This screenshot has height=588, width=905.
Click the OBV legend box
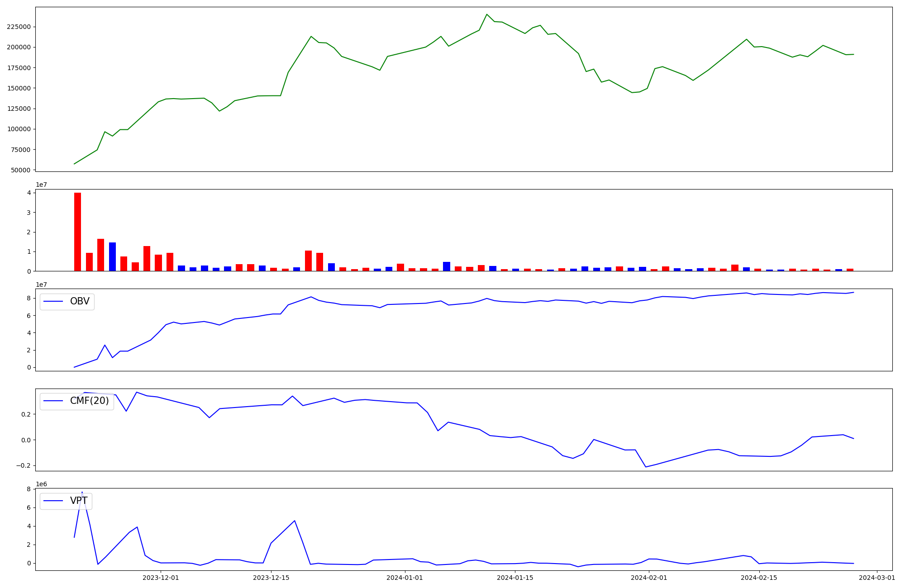[67, 302]
